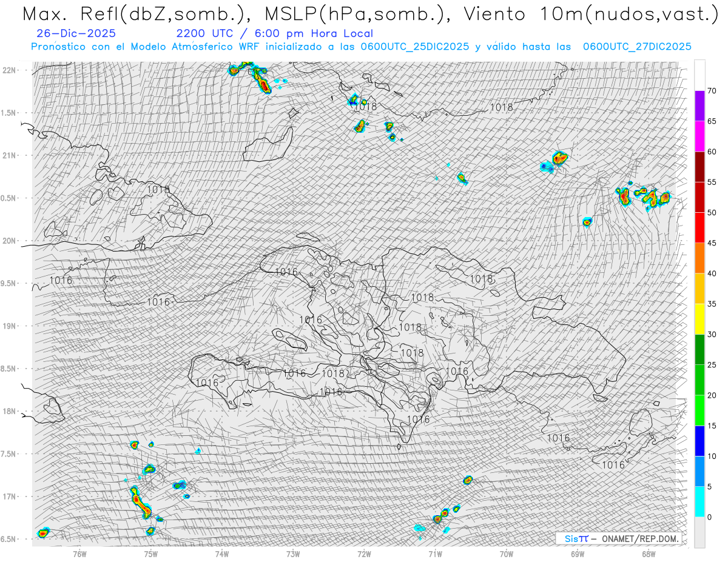
Task: Click the colorbar value label 30
Action: (x=712, y=335)
